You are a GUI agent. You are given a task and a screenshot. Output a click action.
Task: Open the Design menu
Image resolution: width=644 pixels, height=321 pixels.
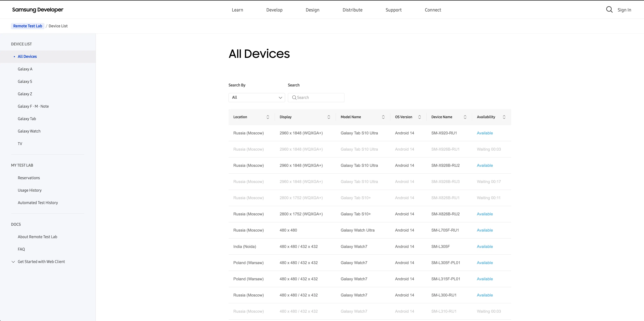(x=312, y=10)
